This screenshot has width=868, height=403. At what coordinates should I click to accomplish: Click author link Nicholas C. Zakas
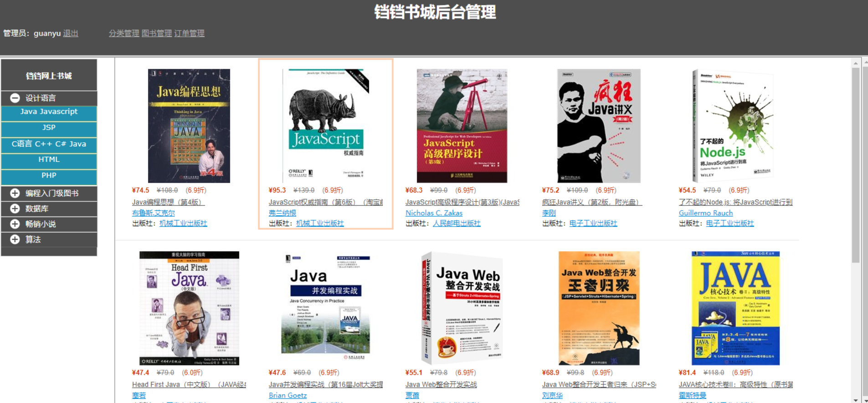[x=434, y=213]
